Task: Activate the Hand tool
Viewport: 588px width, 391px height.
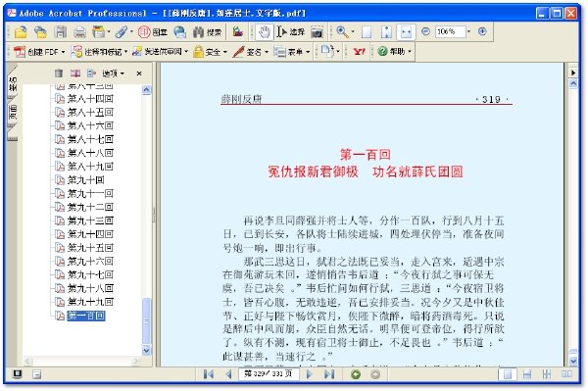Action: 264,32
